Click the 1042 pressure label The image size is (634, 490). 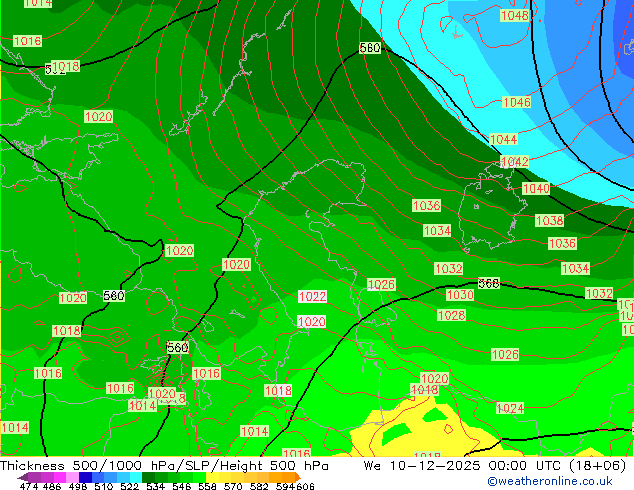514,162
